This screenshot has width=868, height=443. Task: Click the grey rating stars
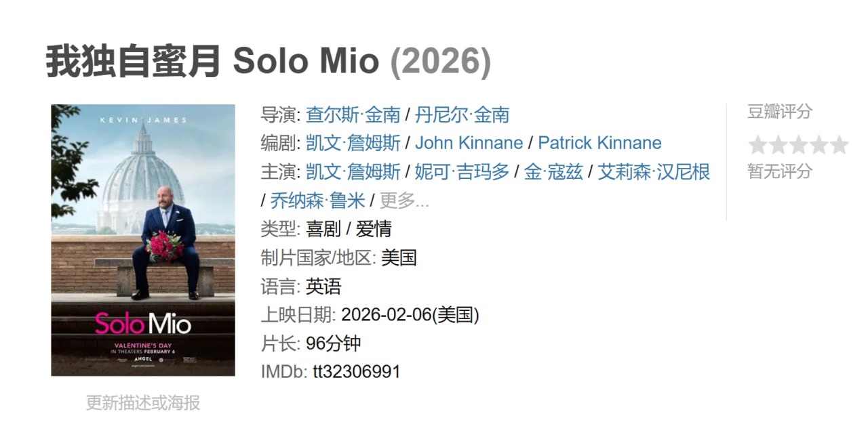798,145
